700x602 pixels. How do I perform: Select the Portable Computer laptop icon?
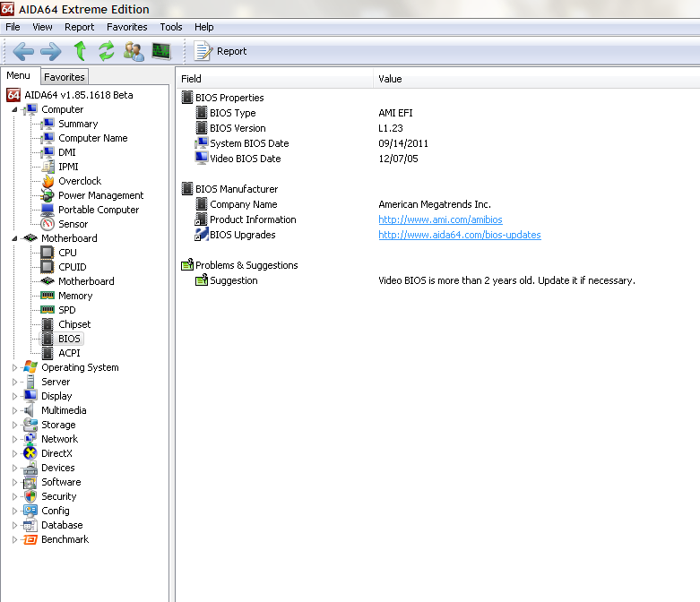point(48,210)
